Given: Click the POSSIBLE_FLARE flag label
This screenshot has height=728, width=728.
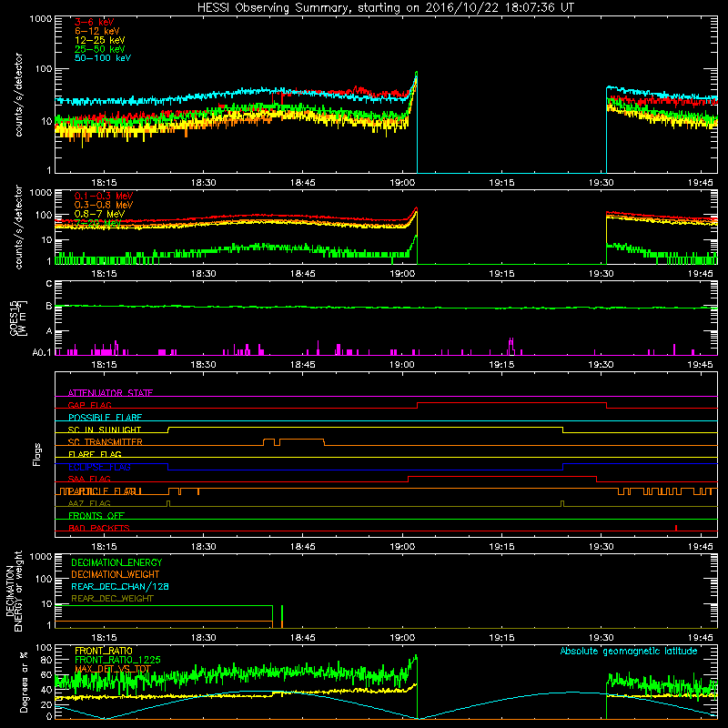Looking at the screenshot, I should 105,418.
